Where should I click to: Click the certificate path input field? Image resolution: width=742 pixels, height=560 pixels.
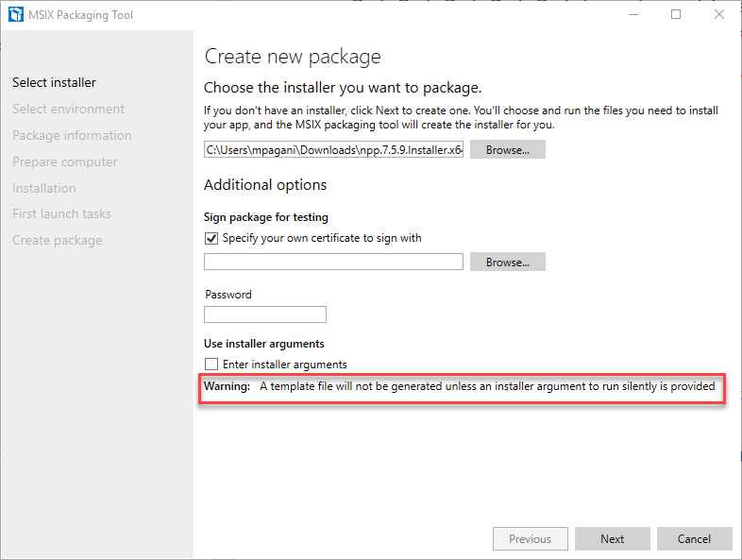pyautogui.click(x=333, y=262)
